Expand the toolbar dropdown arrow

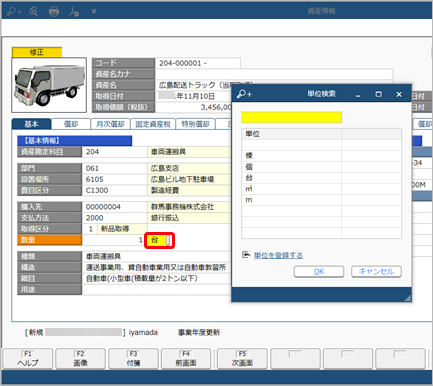click(x=94, y=12)
